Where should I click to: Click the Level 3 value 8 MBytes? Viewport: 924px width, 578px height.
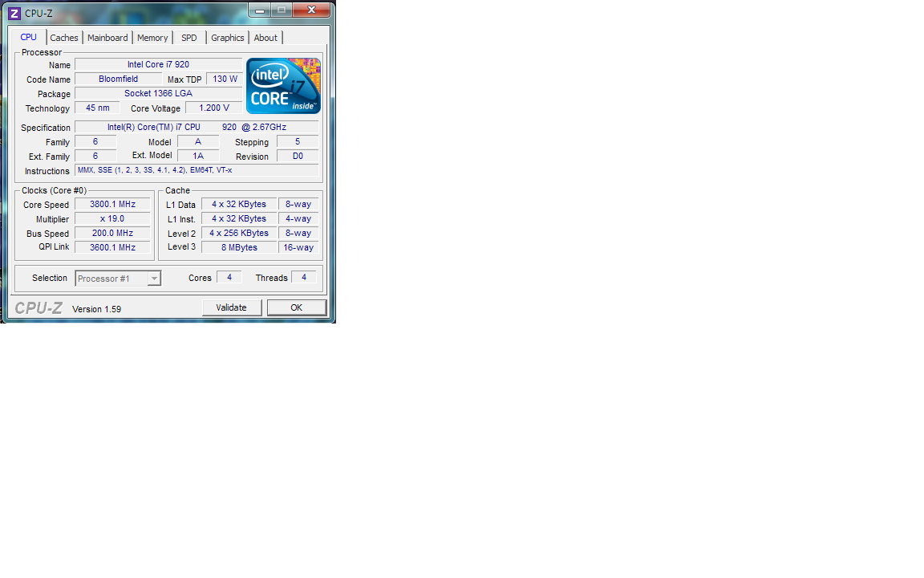[239, 248]
